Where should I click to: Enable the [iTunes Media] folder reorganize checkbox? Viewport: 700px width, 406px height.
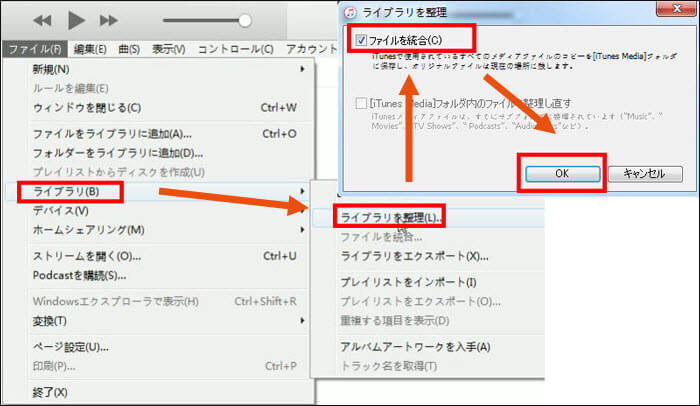(360, 103)
